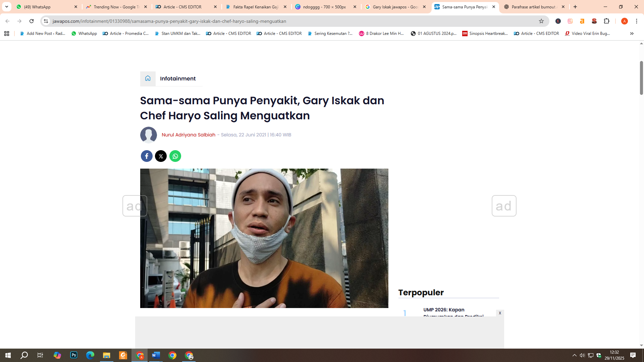This screenshot has width=644, height=362.
Task: Expand the bookmarks overflow chevron
Action: click(632, 34)
